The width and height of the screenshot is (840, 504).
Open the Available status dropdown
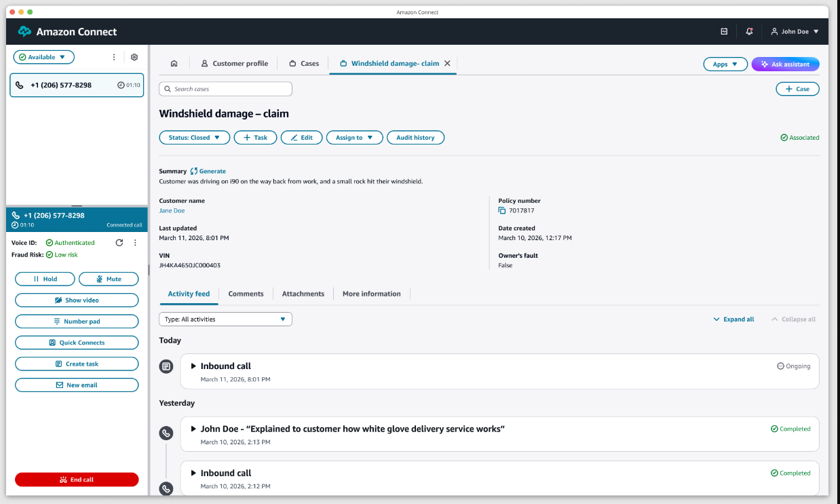[x=43, y=57]
